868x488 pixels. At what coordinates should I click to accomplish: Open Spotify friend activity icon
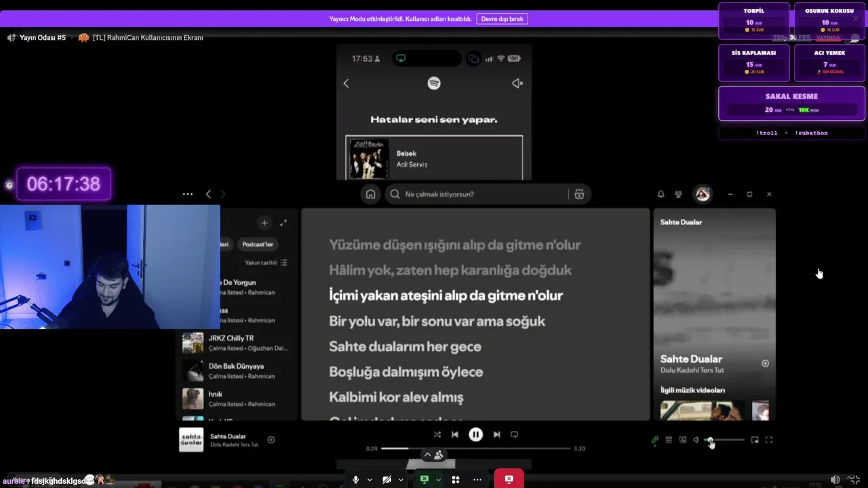coord(678,194)
